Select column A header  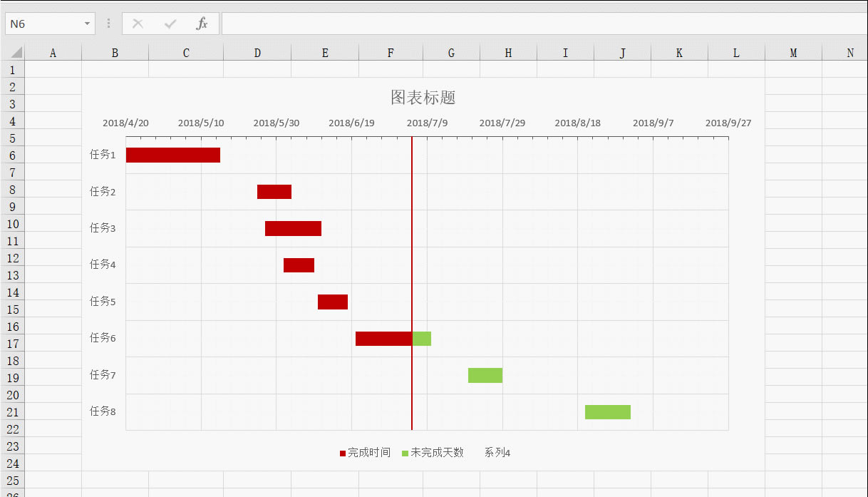53,53
